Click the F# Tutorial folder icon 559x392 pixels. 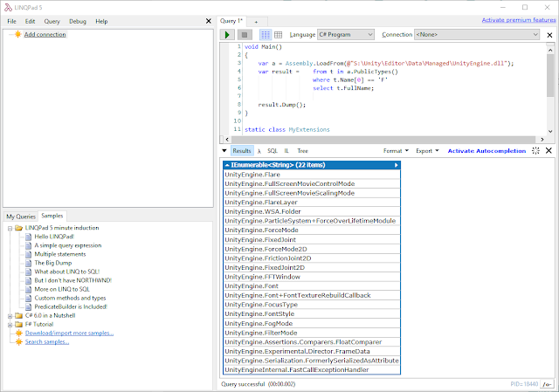point(19,324)
